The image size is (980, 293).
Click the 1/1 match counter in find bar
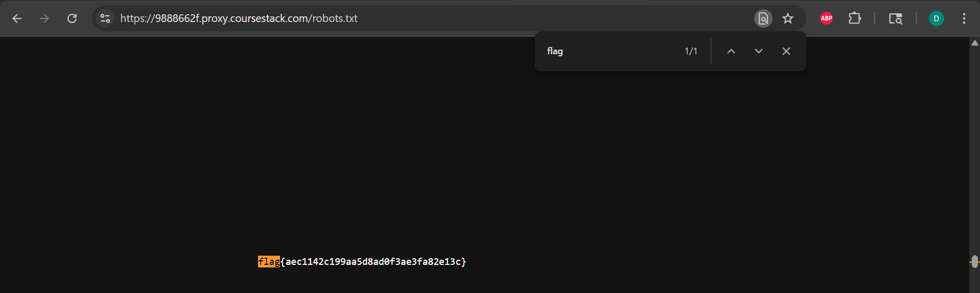click(x=691, y=51)
